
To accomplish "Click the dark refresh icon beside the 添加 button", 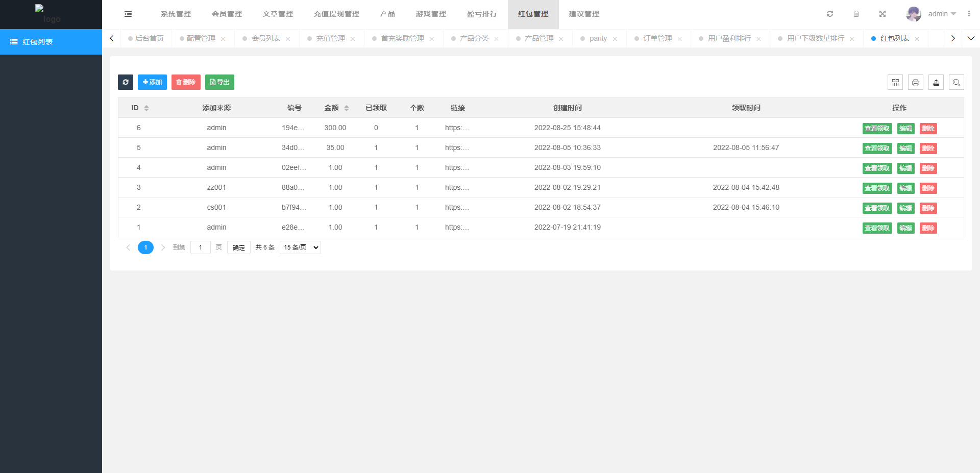I will (x=126, y=82).
